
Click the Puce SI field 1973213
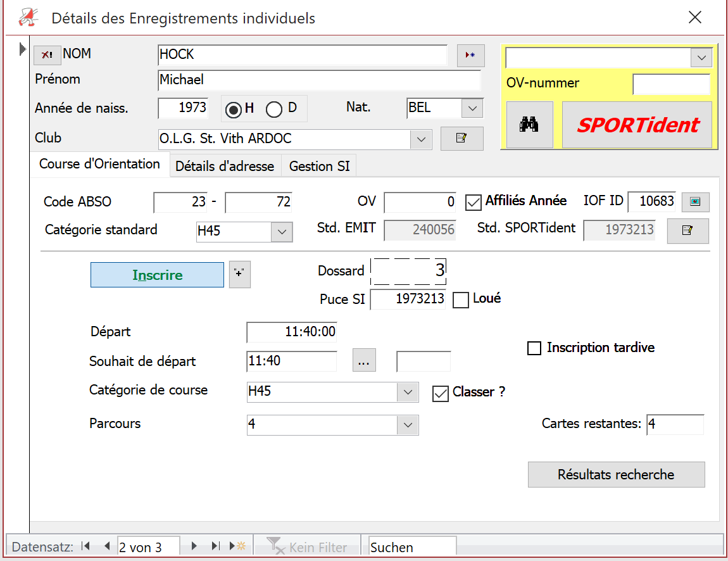pos(408,299)
